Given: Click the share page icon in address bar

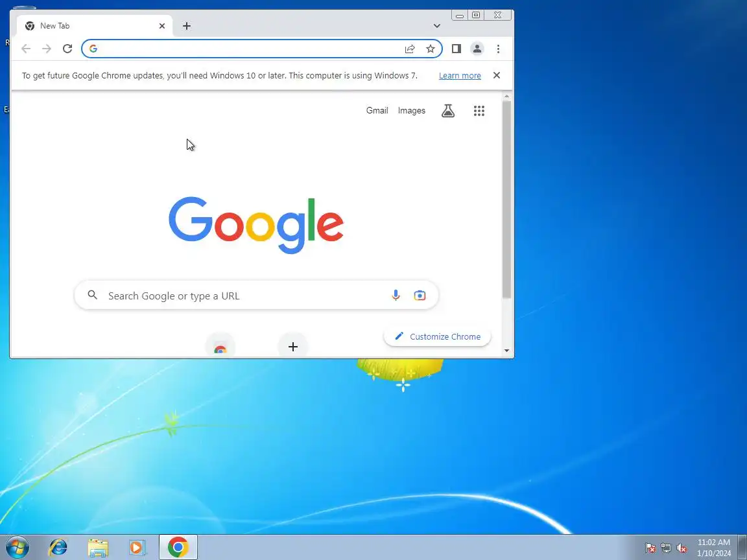Looking at the screenshot, I should click(x=410, y=49).
